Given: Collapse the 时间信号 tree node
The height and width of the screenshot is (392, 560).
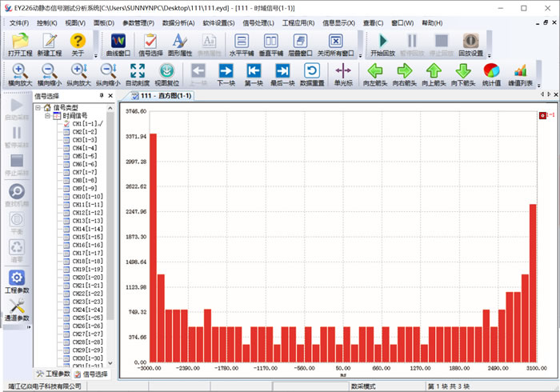Looking at the screenshot, I should [47, 115].
